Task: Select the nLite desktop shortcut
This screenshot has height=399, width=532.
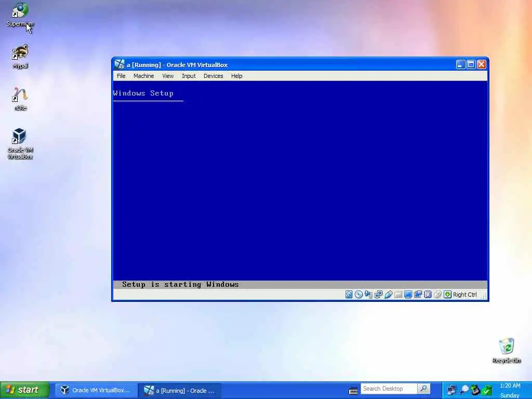Action: point(20,99)
